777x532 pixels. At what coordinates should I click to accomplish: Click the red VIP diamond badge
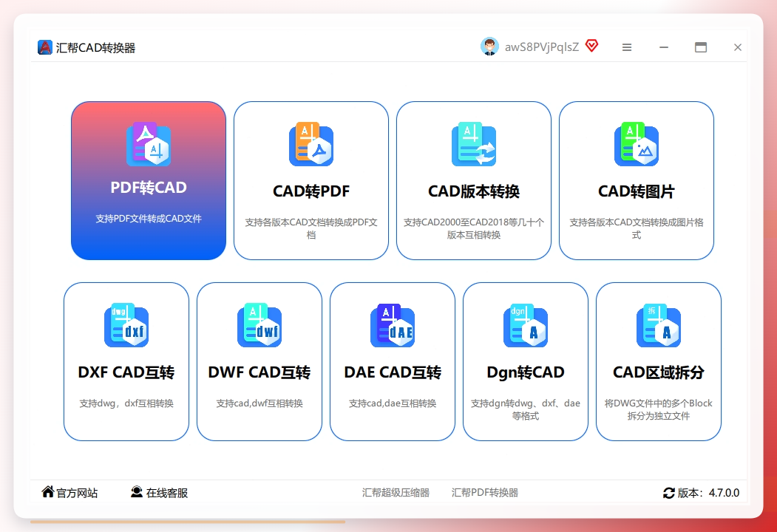click(591, 46)
